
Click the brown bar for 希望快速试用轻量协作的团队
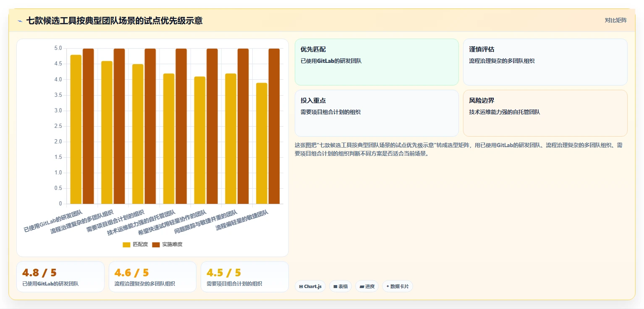pos(212,126)
